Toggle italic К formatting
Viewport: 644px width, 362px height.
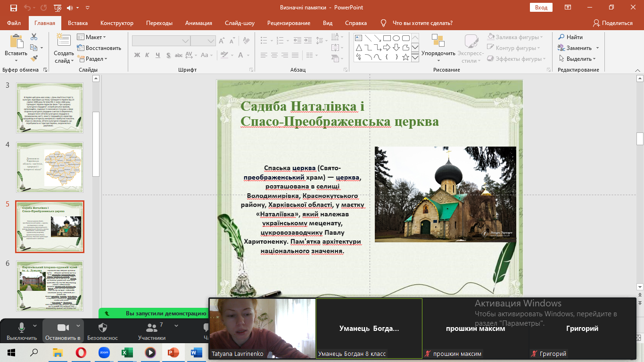tap(148, 55)
